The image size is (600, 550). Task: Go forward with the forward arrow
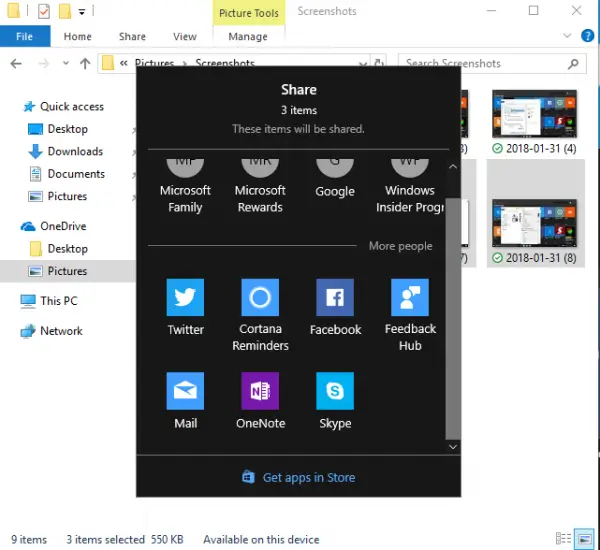click(x=44, y=64)
